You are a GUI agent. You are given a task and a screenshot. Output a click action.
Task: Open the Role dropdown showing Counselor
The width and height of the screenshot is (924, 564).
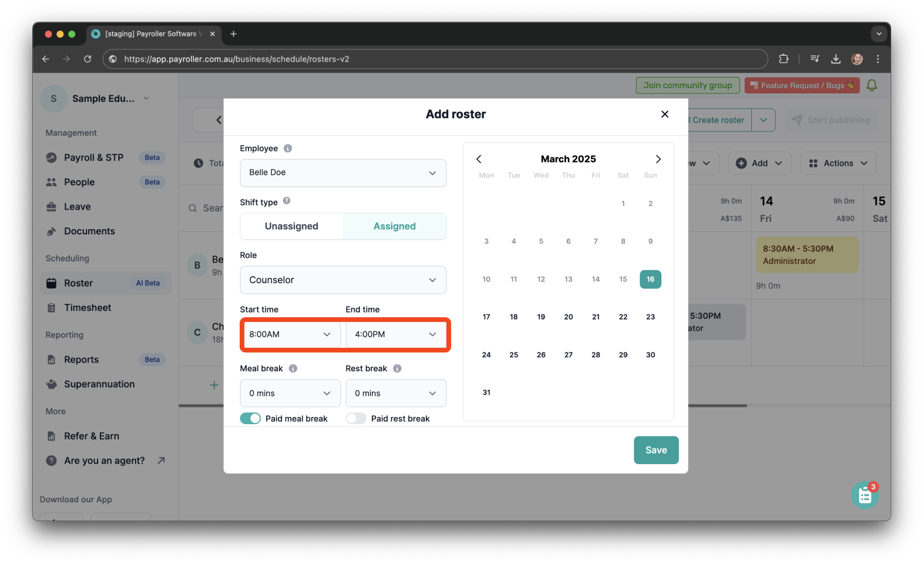[x=343, y=280]
